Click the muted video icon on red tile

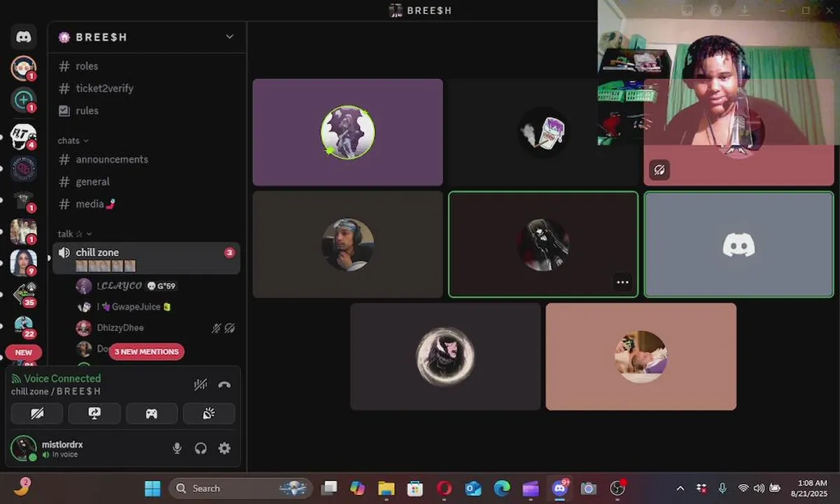pos(659,170)
